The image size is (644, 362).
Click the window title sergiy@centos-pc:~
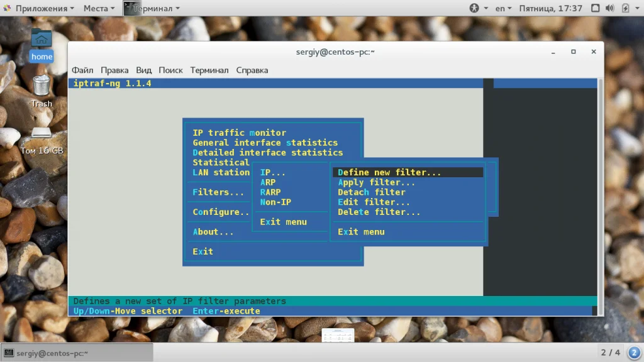(335, 52)
